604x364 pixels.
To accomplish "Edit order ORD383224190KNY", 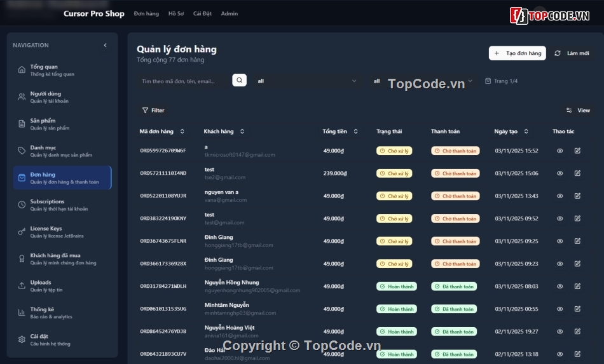I will (577, 219).
